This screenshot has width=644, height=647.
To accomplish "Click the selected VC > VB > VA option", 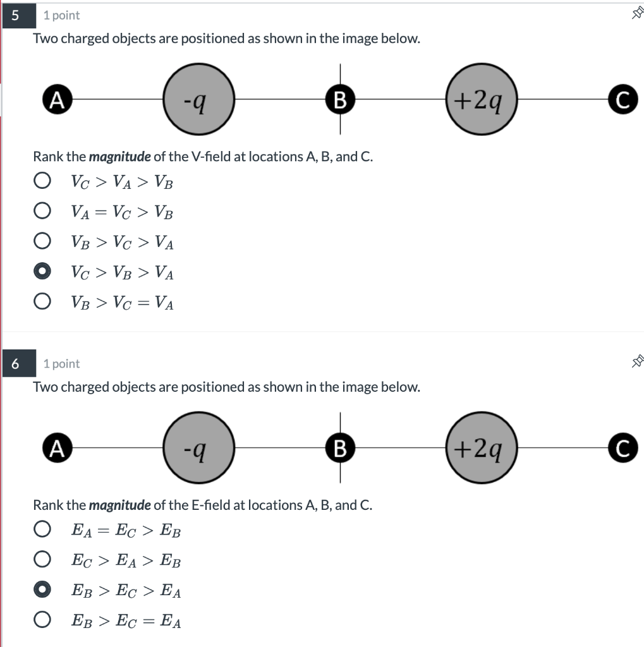I will coord(42,271).
